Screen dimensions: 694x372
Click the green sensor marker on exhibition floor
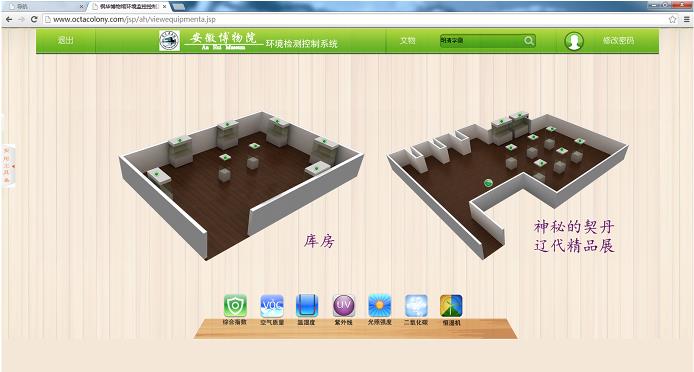[x=488, y=182]
